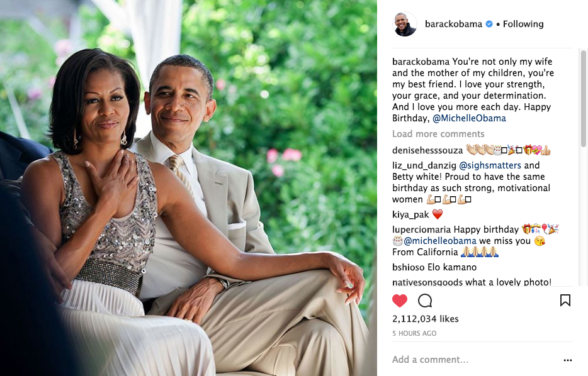Click the blue verified badge

(489, 24)
